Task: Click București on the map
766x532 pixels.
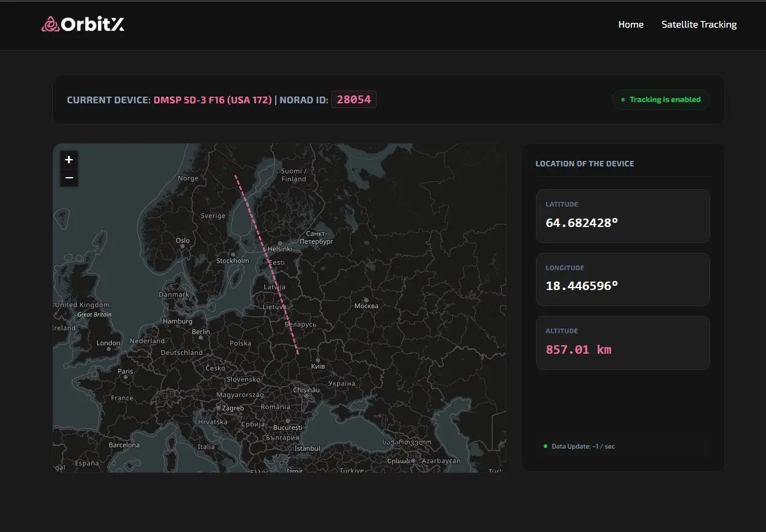Action: pos(288,428)
